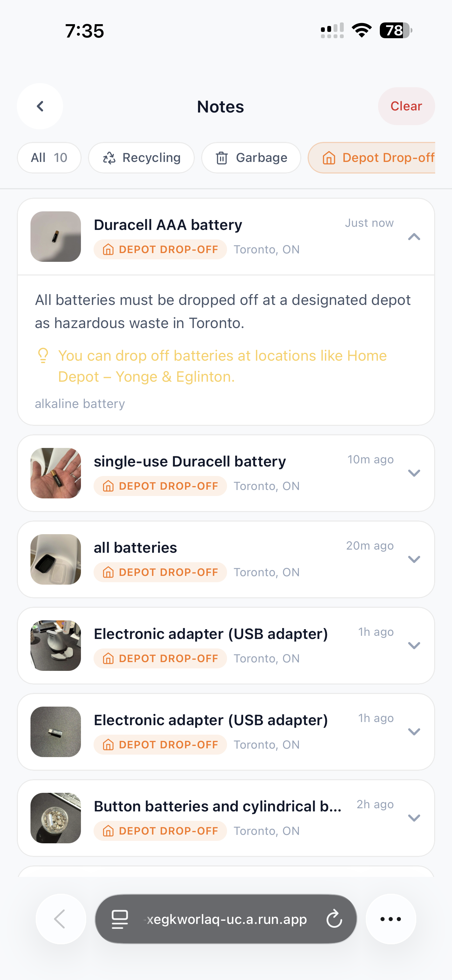
Task: Filter notes by Garbage
Action: [251, 157]
